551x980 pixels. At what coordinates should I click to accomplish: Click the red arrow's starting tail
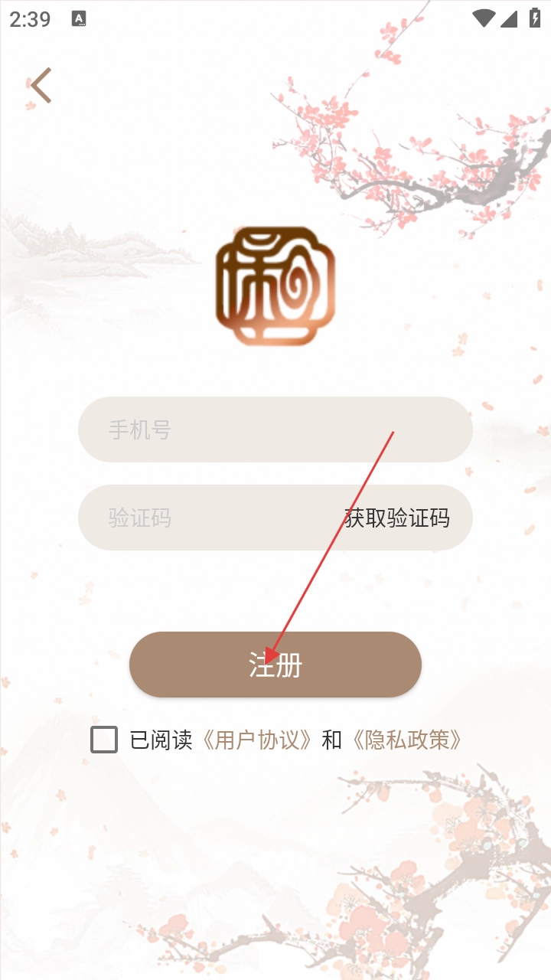(x=393, y=432)
